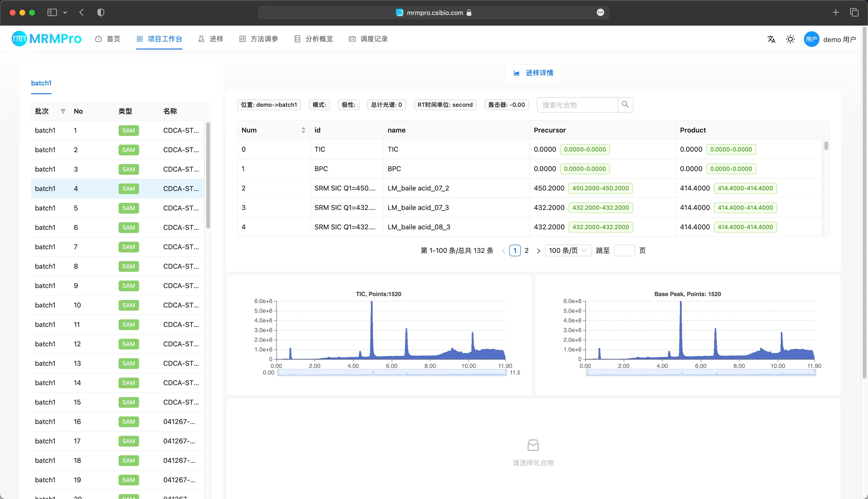Open the 进样 menu item

click(x=211, y=39)
